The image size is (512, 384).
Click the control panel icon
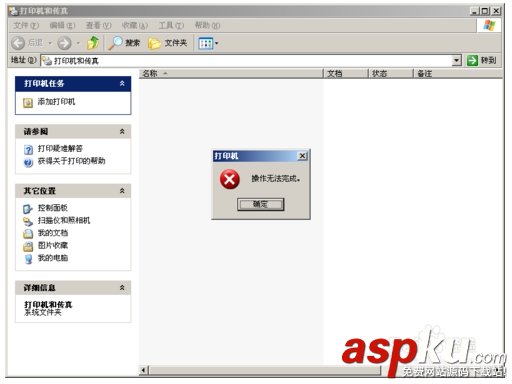tap(28, 209)
